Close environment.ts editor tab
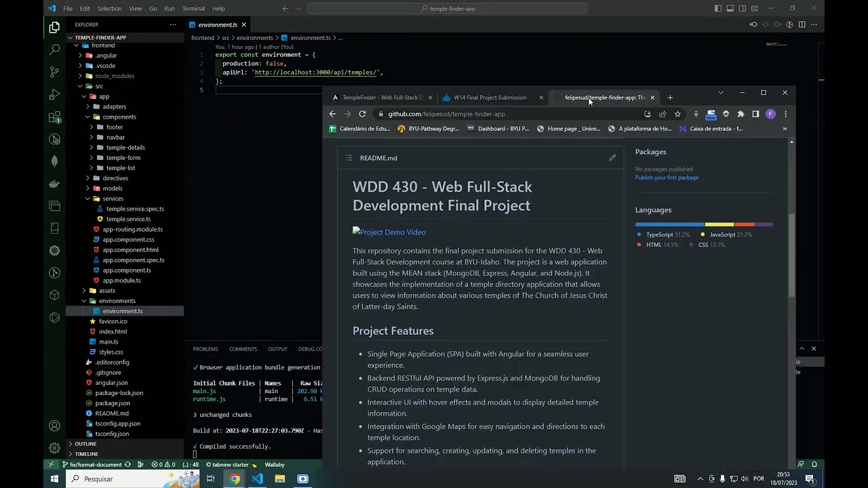This screenshot has width=868, height=488. (243, 25)
